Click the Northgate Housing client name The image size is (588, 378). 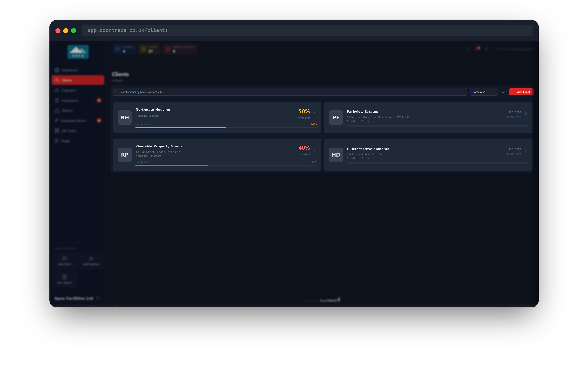[x=153, y=110]
